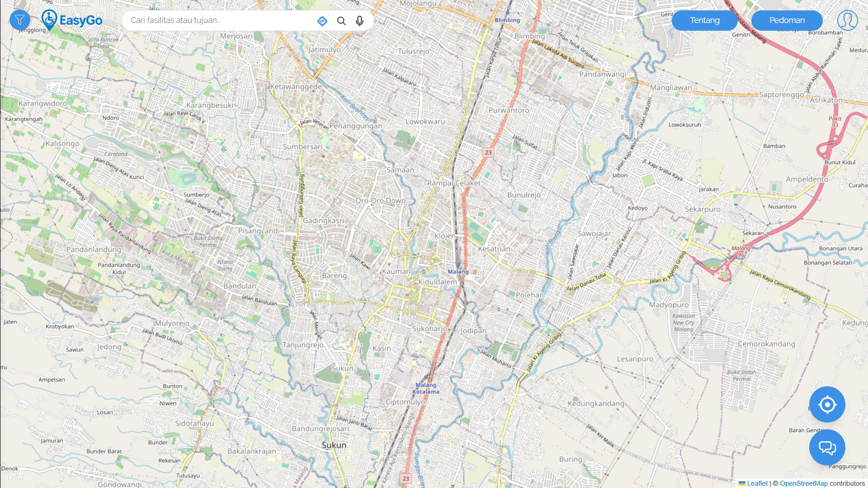The width and height of the screenshot is (868, 488).
Task: Open the user profile icon
Action: [847, 20]
